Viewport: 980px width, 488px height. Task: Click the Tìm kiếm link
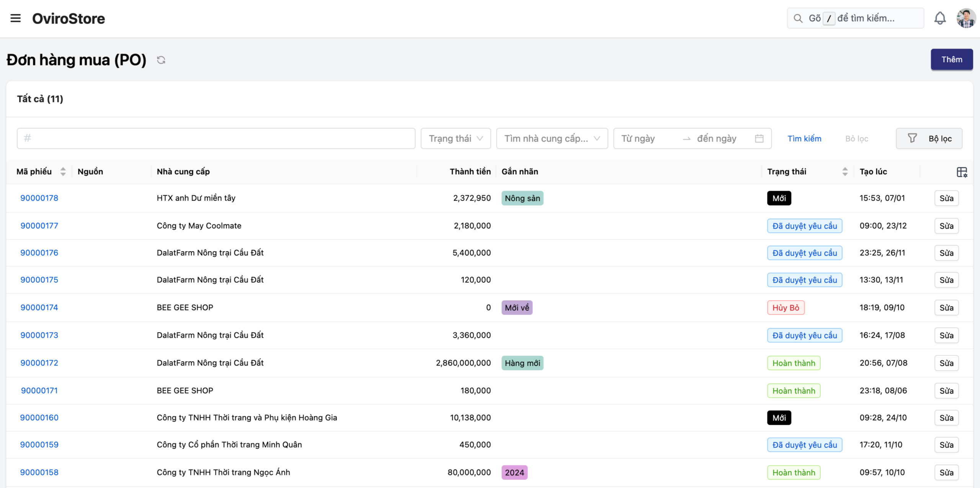pyautogui.click(x=804, y=138)
